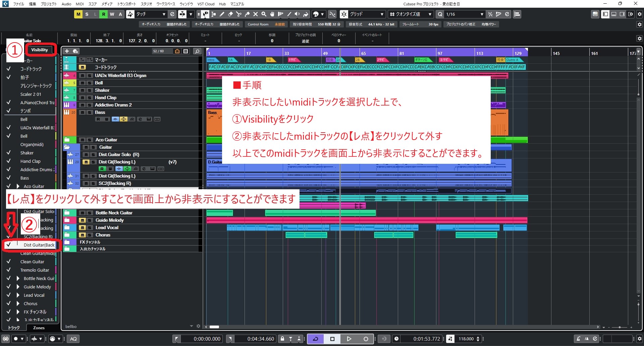Switch to the Zones tab

(x=38, y=328)
